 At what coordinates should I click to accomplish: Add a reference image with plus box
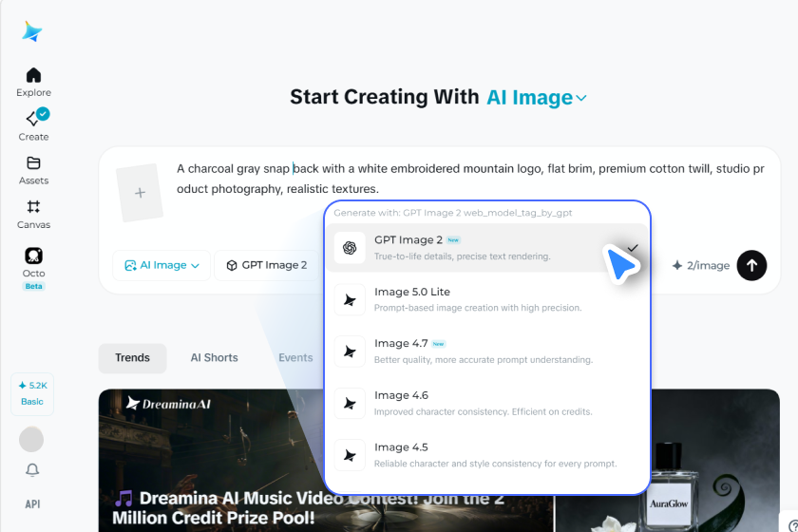[140, 193]
